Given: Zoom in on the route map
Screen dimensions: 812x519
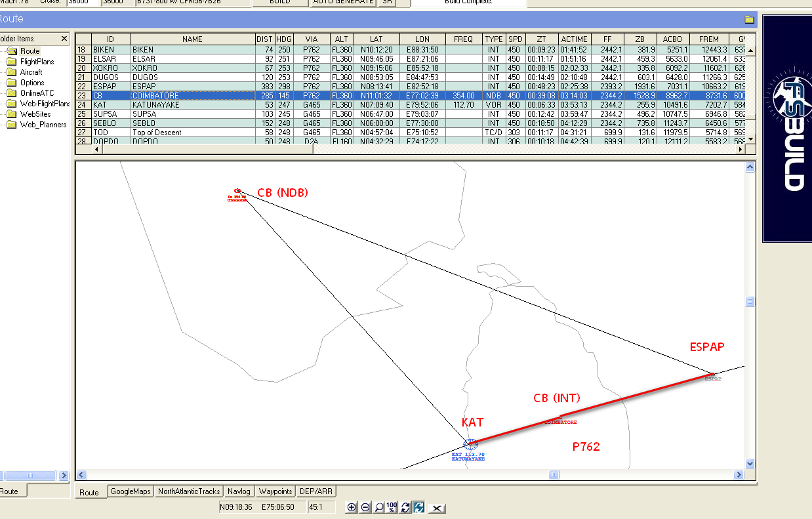Looking at the screenshot, I should [352, 507].
